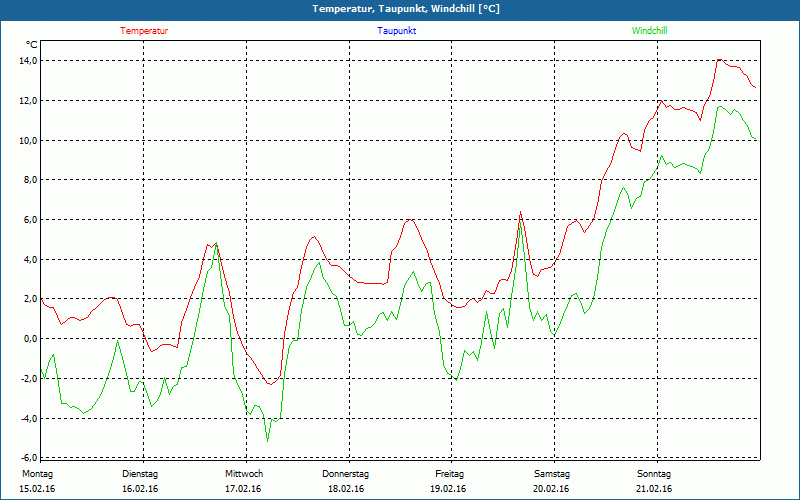The width and height of the screenshot is (800, 500).
Task: Click the 'Montag' day label
Action: (37, 474)
